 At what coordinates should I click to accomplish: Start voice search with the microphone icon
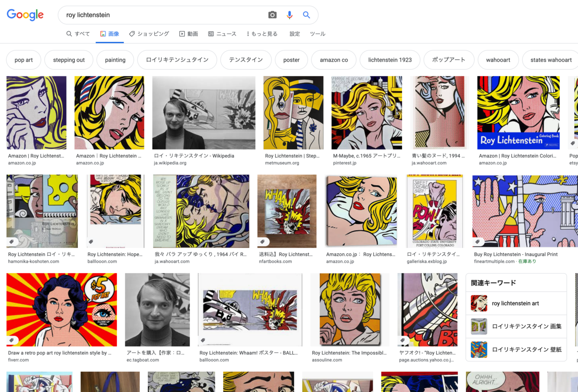coord(289,15)
